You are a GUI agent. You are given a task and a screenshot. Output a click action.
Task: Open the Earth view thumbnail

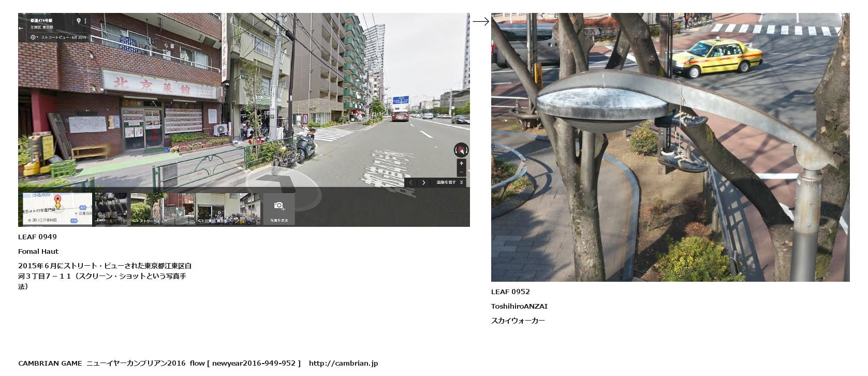coord(111,209)
